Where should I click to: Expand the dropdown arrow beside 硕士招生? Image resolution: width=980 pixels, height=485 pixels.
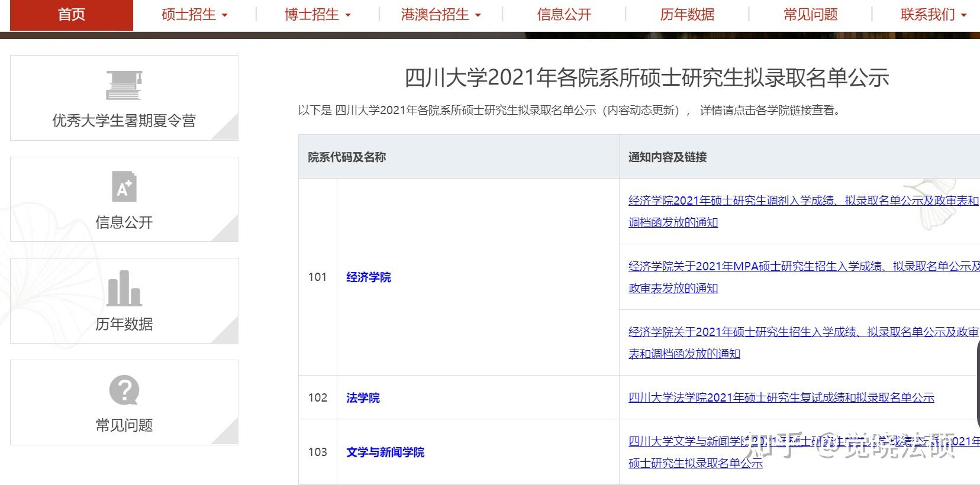pyautogui.click(x=225, y=16)
